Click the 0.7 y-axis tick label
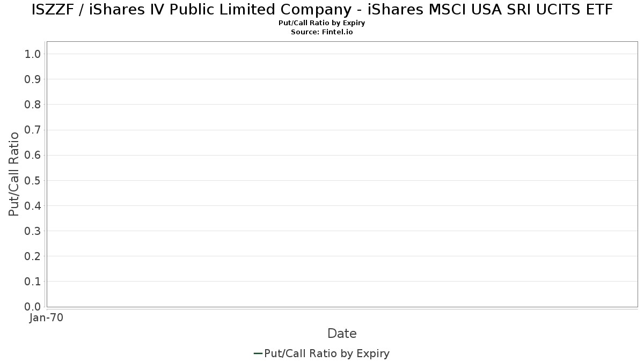Screen dimensions: 644x362 tap(33, 130)
